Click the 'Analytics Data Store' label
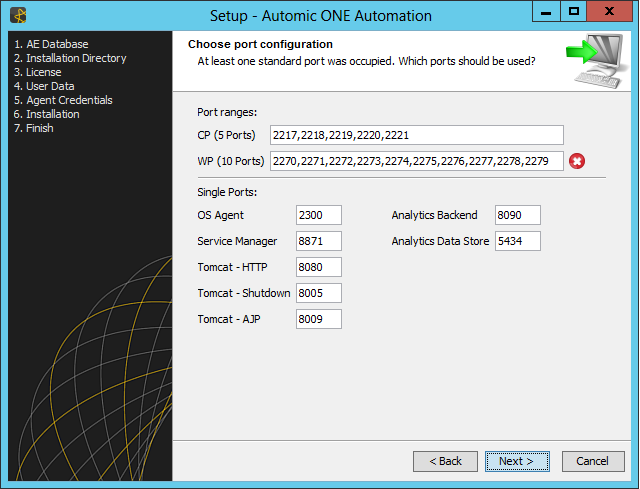 coord(440,241)
